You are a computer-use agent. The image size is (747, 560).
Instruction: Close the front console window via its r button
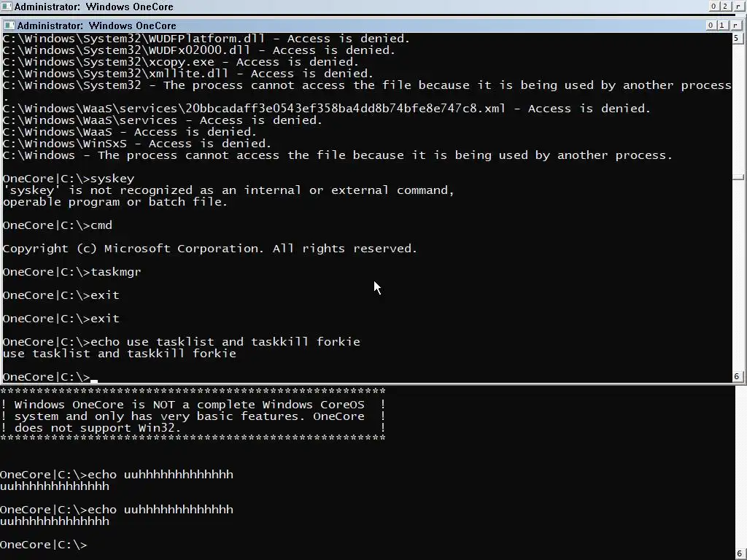pyautogui.click(x=735, y=26)
